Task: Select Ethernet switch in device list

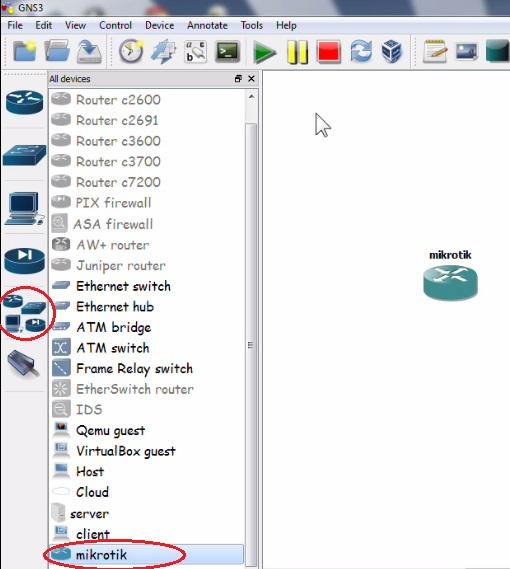Action: click(147, 286)
